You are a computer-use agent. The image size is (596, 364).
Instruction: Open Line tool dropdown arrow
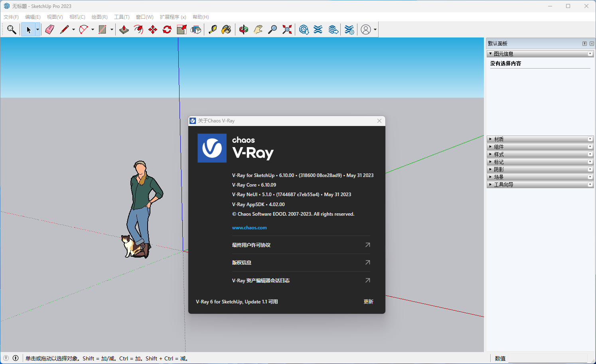[x=73, y=30]
